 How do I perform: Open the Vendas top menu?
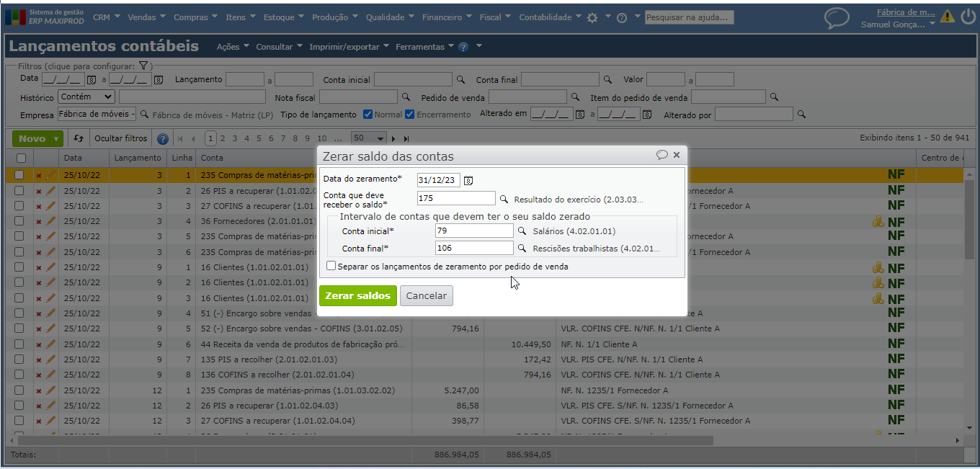(x=146, y=17)
